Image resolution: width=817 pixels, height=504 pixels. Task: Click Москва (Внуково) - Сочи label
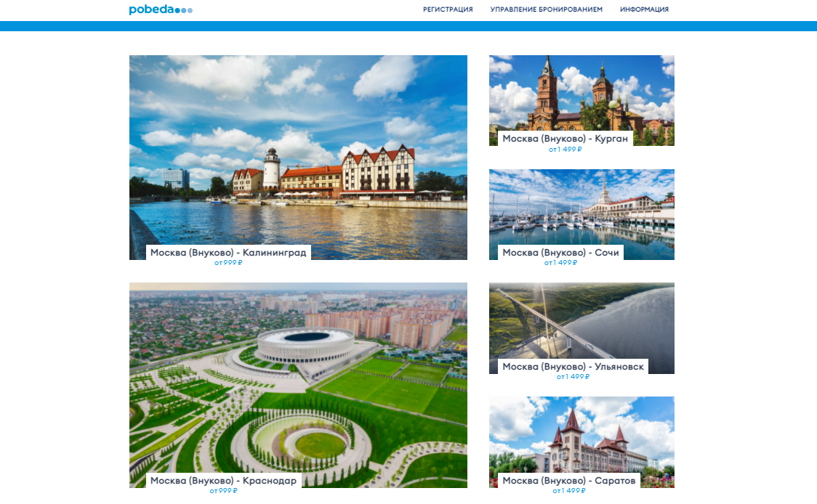[560, 253]
